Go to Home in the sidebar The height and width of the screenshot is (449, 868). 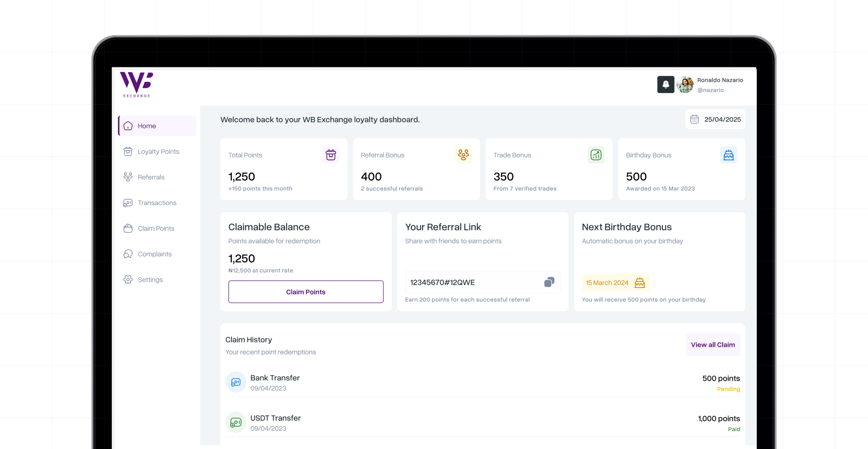pyautogui.click(x=157, y=126)
